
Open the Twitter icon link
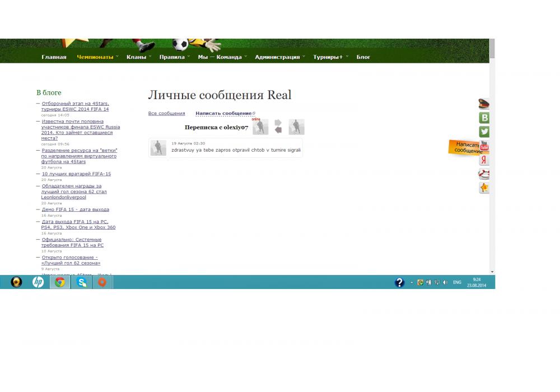484,132
